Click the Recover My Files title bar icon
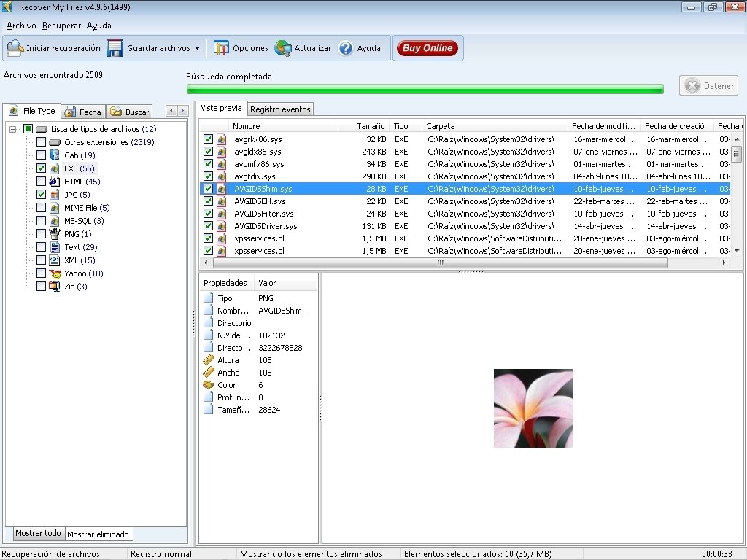Image resolution: width=747 pixels, height=560 pixels. coord(7,7)
